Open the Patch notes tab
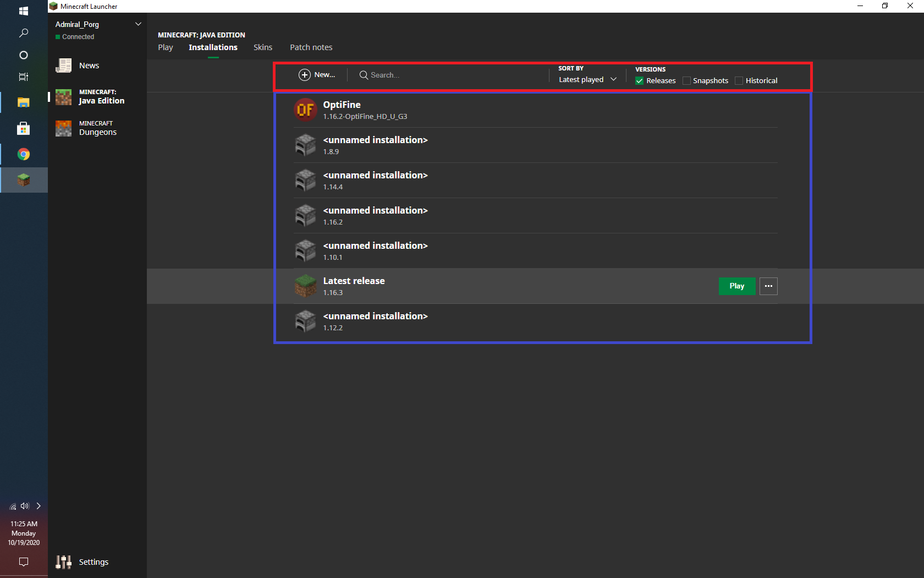This screenshot has width=924, height=578. click(311, 47)
